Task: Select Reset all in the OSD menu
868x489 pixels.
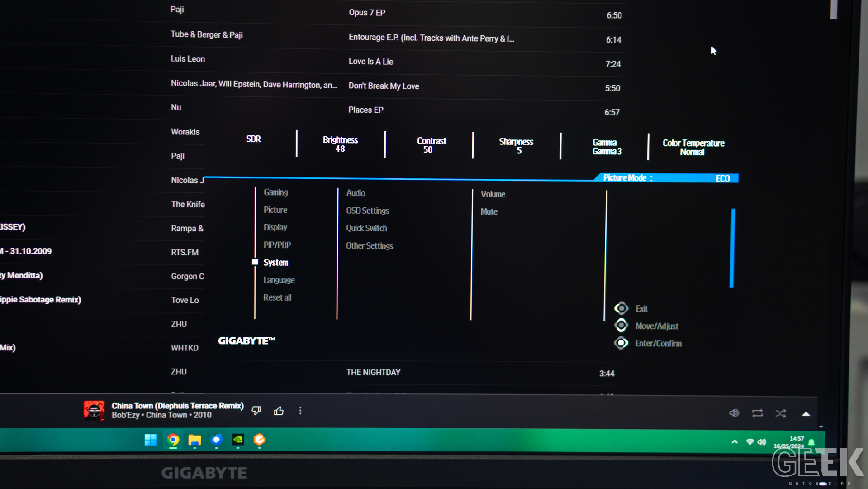Action: [x=277, y=297]
